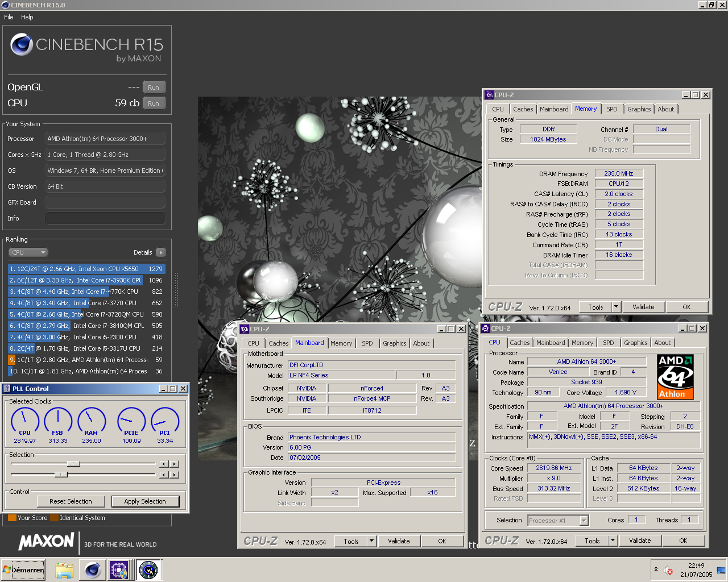Click the Core Speed value 2819.86 MHz
The width and height of the screenshot is (728, 582).
point(554,468)
